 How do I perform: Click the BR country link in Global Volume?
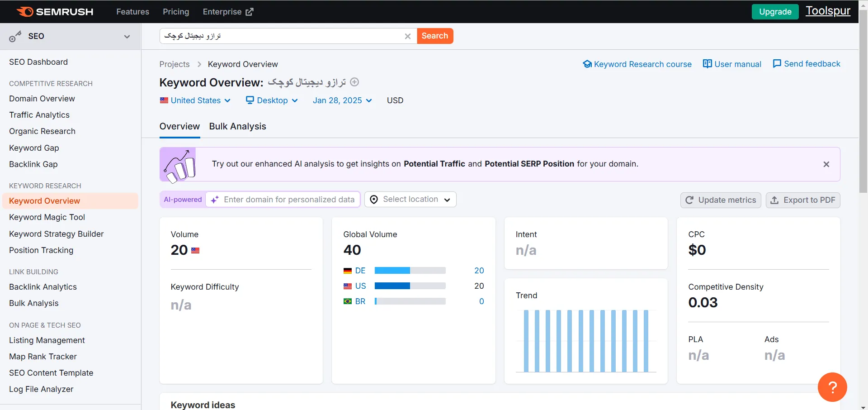pyautogui.click(x=360, y=301)
